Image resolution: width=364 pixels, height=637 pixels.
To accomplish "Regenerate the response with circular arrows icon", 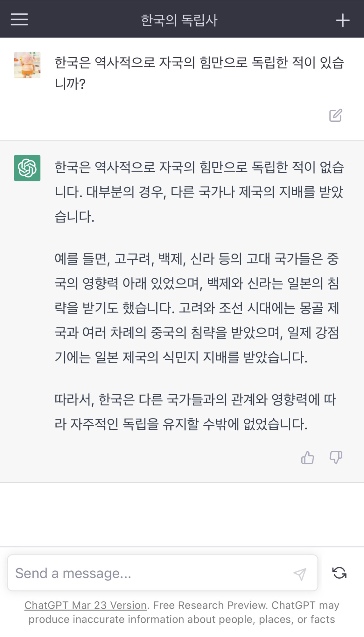I will coord(339,573).
